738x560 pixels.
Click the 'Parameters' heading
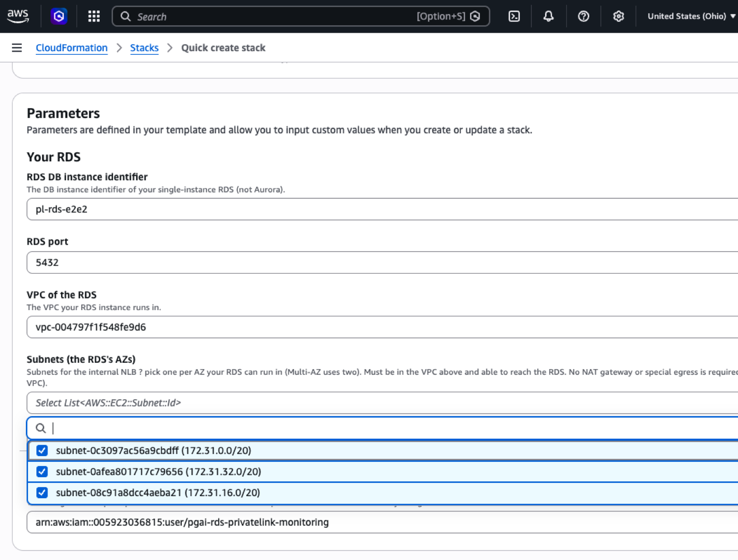63,113
